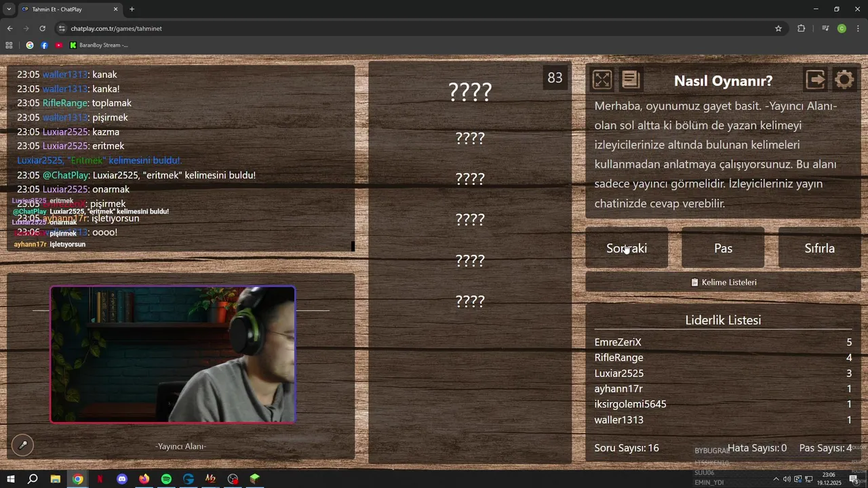Expand hidden system tray icons chevron
Viewport: 868px width, 488px height.
(x=778, y=479)
